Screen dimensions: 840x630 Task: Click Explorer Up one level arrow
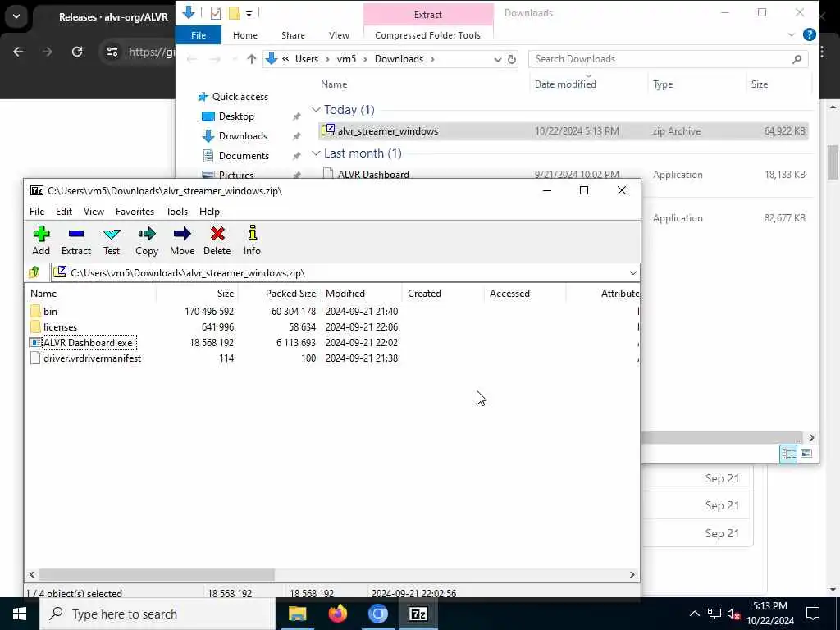(251, 59)
